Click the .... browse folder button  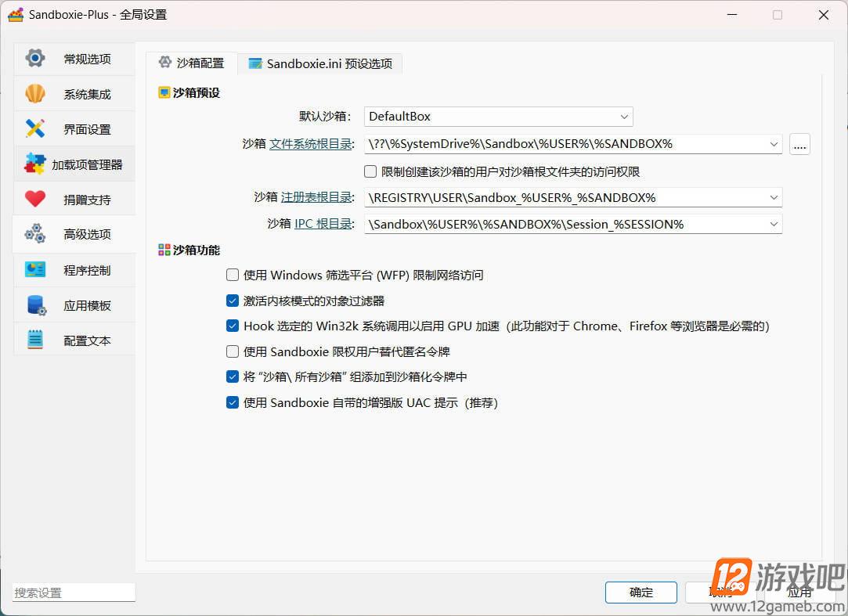[x=799, y=144]
